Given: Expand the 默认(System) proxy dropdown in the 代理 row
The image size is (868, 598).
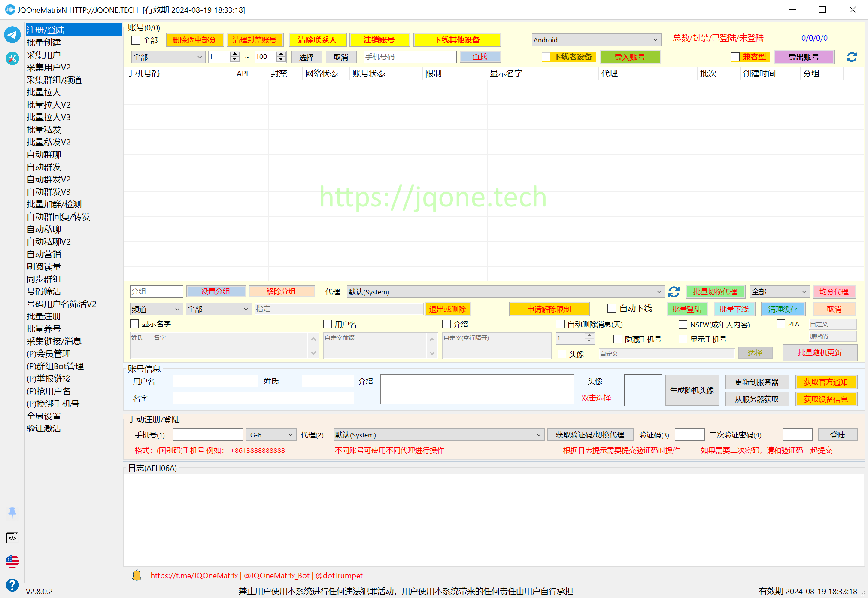Looking at the screenshot, I should (x=506, y=292).
